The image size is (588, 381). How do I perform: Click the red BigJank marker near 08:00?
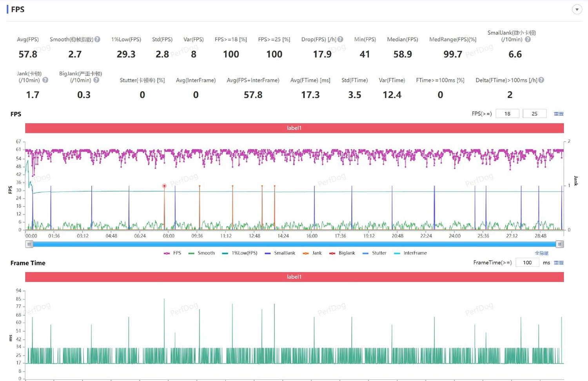click(164, 186)
